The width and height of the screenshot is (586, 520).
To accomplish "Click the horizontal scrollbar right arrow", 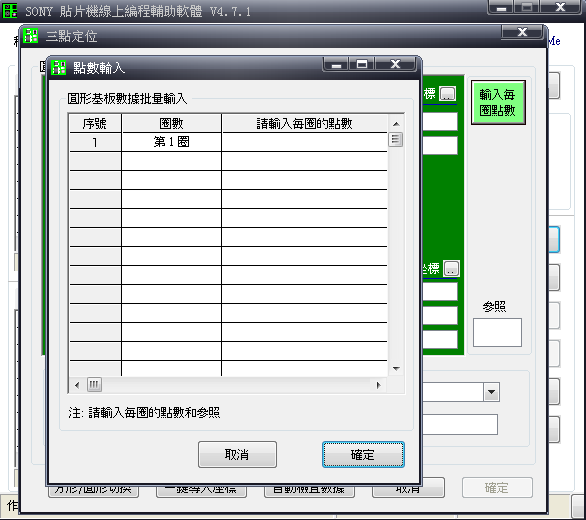I will click(379, 385).
